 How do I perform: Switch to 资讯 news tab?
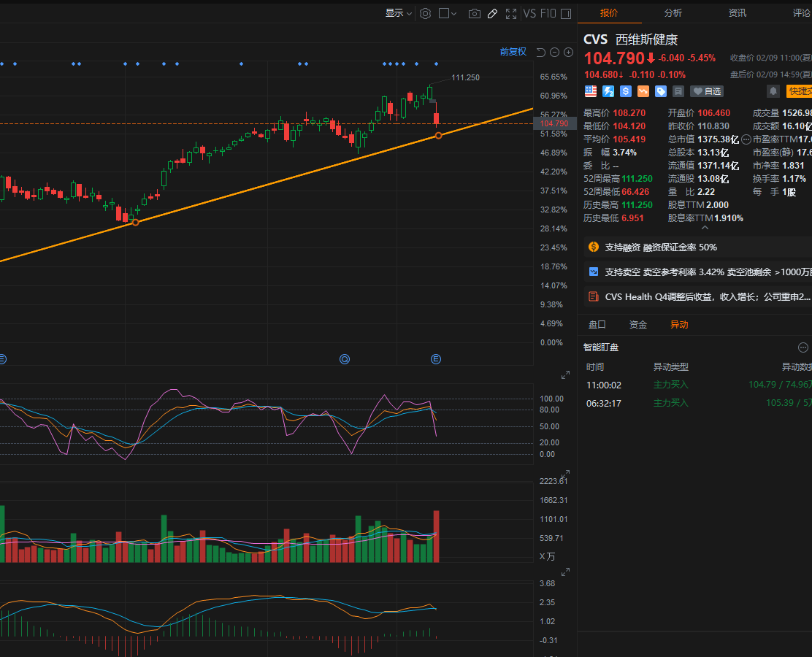pos(738,13)
